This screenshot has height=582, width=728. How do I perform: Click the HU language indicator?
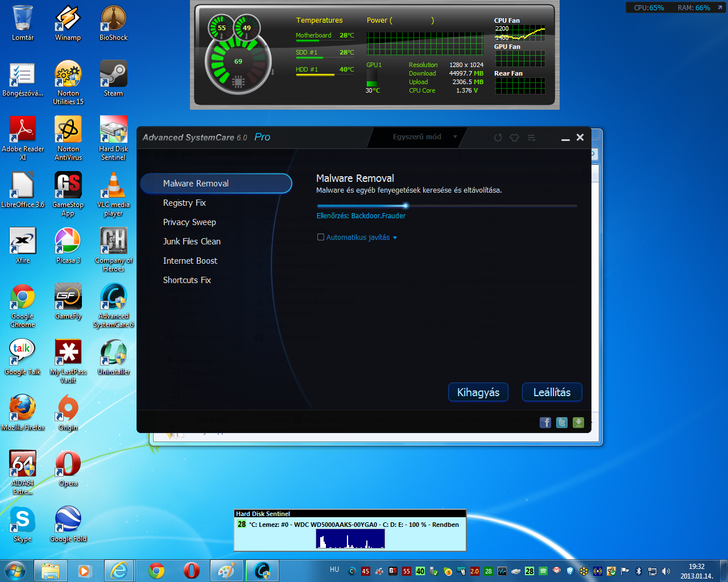click(334, 569)
